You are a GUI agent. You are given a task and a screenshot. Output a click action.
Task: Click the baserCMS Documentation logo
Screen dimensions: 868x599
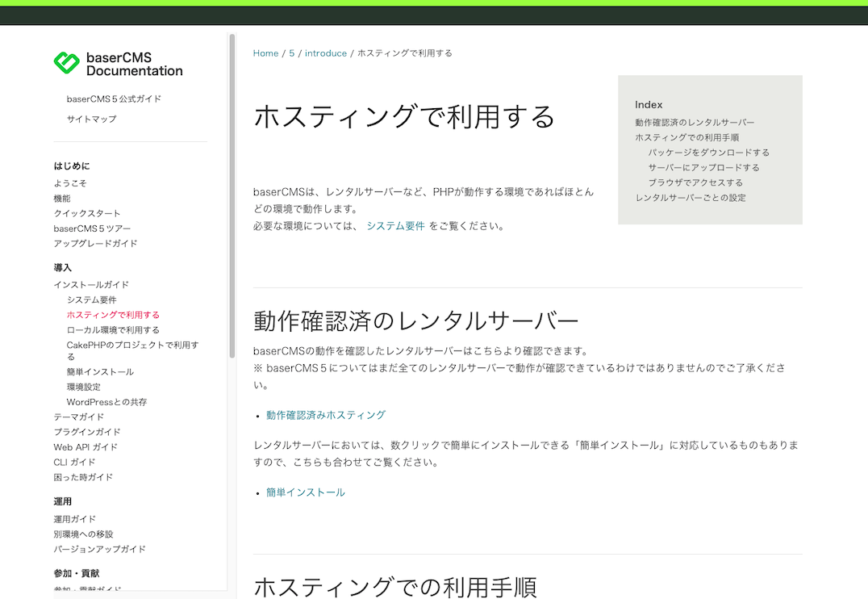118,64
